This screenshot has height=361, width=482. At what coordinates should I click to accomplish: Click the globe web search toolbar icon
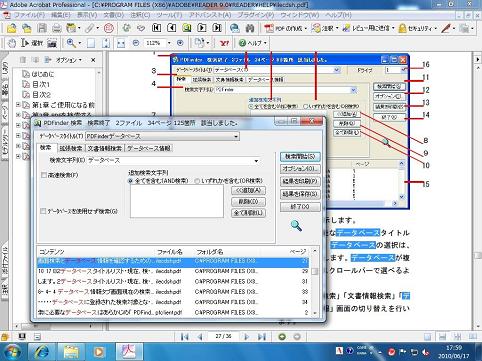point(235,28)
